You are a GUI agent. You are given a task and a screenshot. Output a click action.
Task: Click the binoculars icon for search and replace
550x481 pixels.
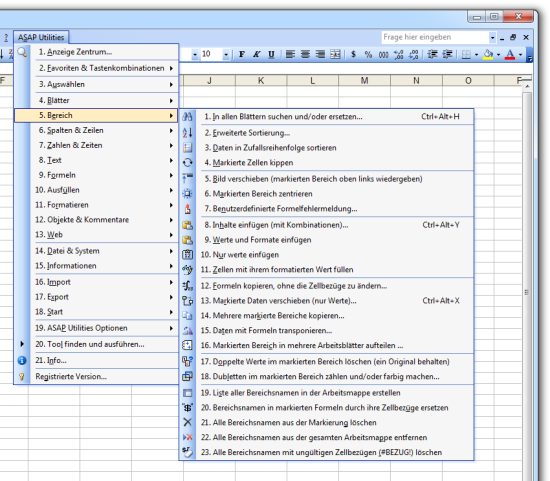(188, 116)
